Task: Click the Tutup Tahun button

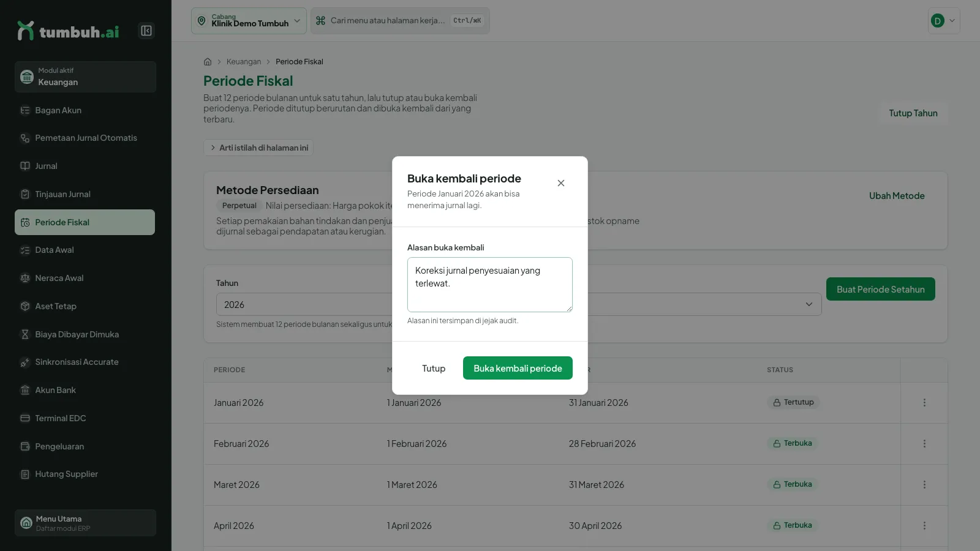Action: 913,113
